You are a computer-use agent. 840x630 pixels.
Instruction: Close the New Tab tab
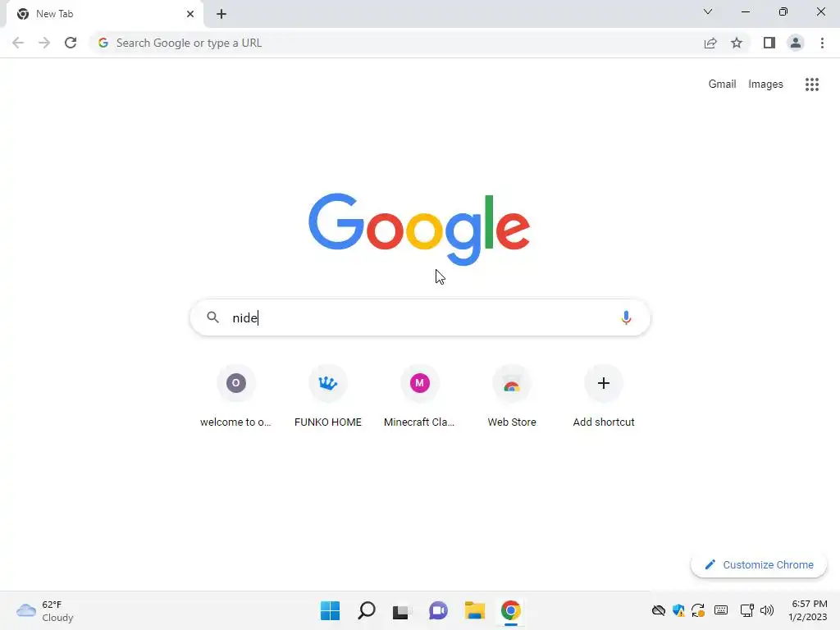(x=190, y=14)
